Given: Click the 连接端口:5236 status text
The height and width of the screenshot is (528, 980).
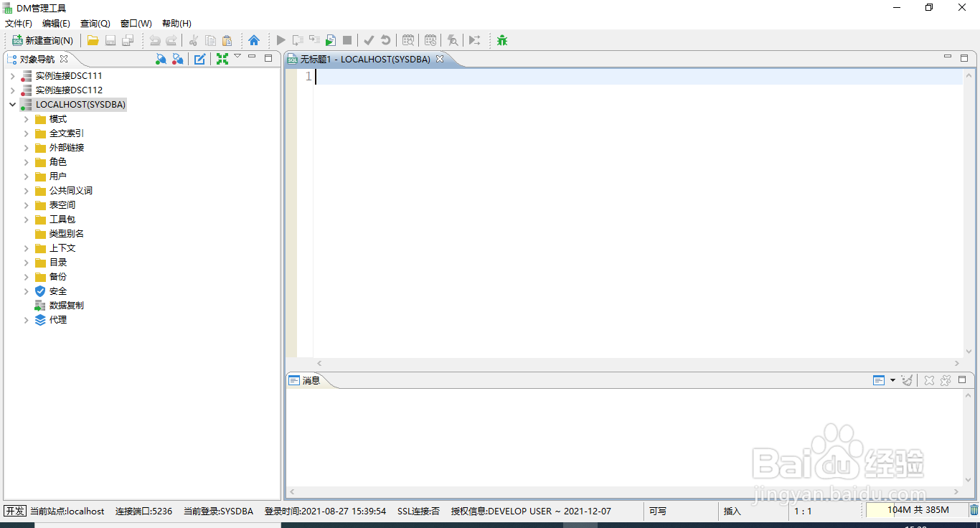Looking at the screenshot, I should pyautogui.click(x=143, y=511).
